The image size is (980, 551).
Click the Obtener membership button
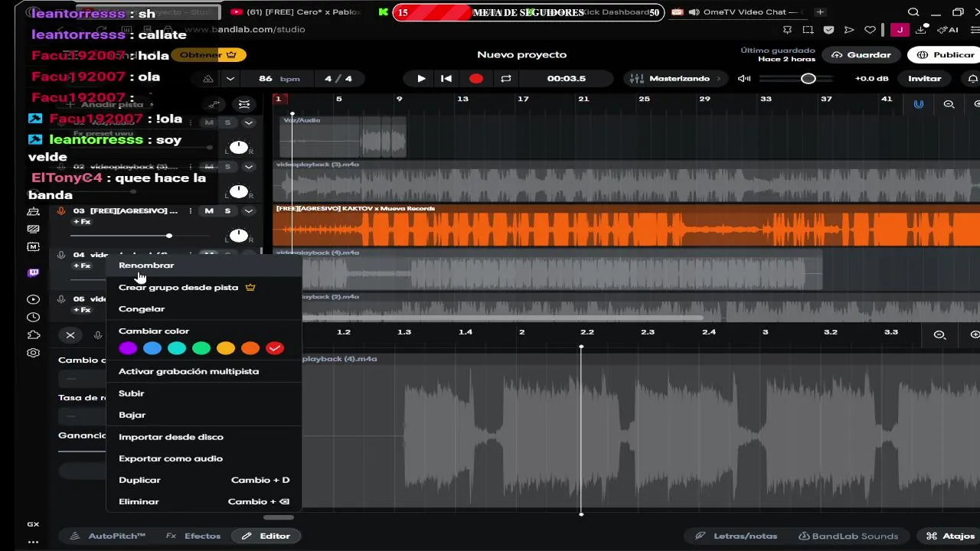click(x=208, y=55)
